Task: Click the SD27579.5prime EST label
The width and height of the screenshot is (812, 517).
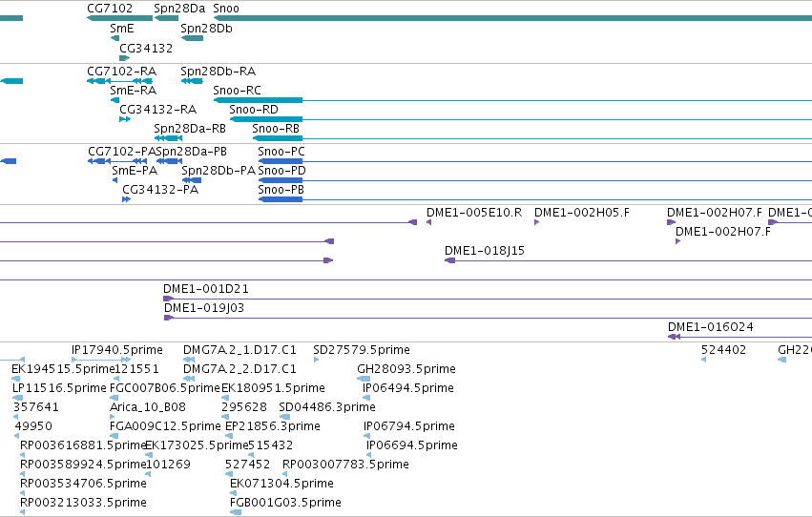Action: click(x=362, y=350)
